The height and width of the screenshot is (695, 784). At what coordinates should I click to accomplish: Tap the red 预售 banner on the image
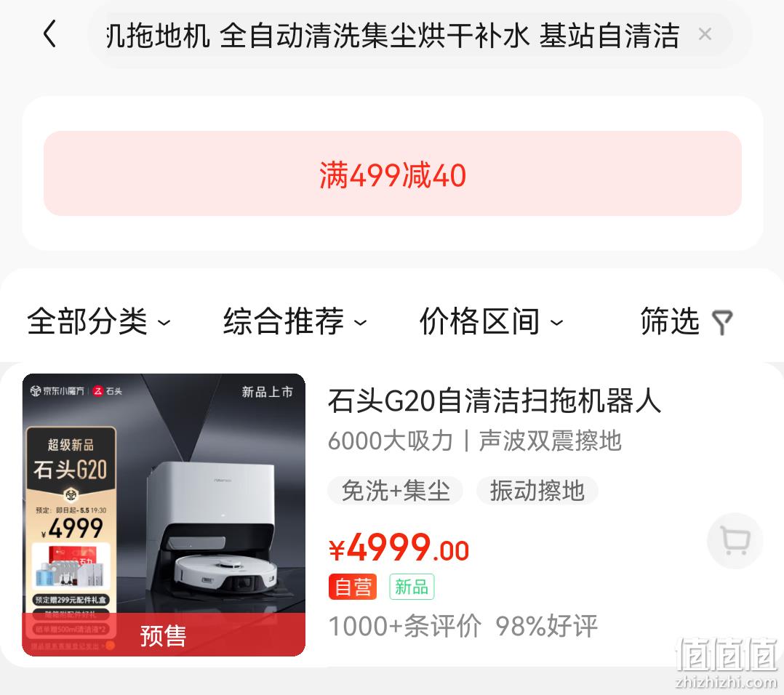click(x=164, y=635)
